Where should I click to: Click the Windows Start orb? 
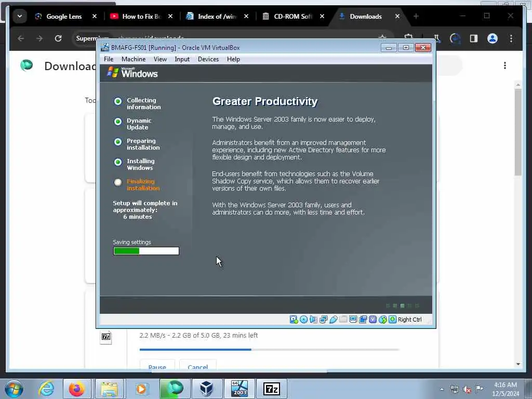[x=14, y=389]
